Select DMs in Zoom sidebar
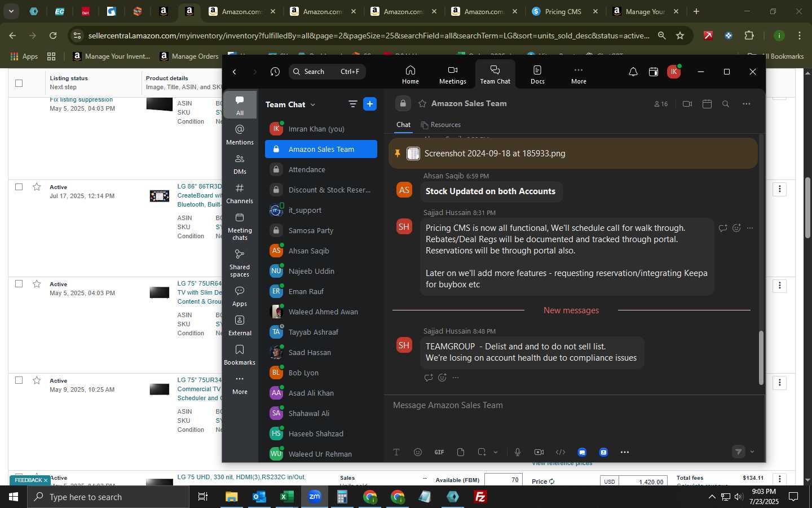The width and height of the screenshot is (812, 508). [x=240, y=164]
